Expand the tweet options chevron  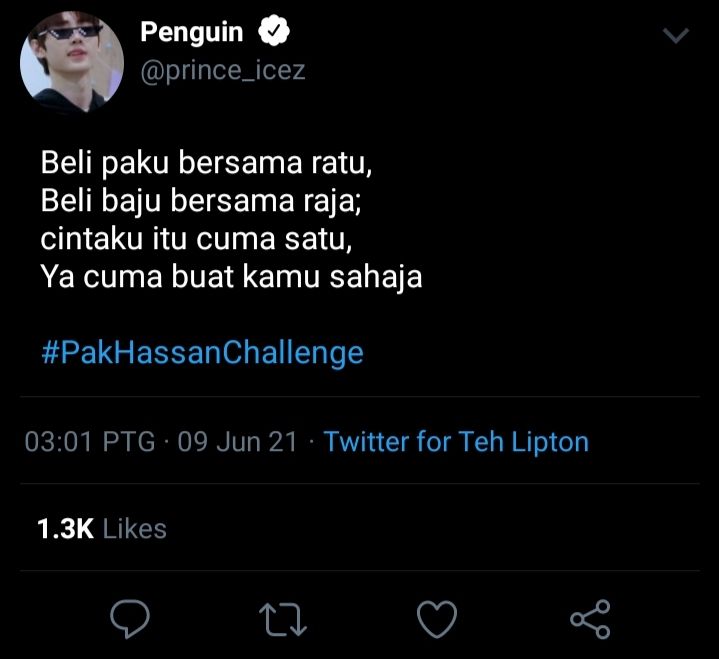(x=676, y=35)
